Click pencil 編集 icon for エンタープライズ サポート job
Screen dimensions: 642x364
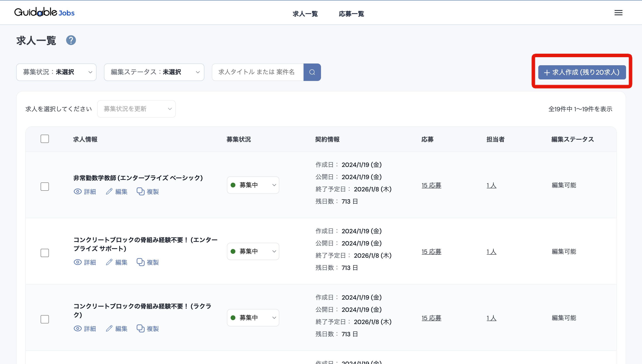117,262
